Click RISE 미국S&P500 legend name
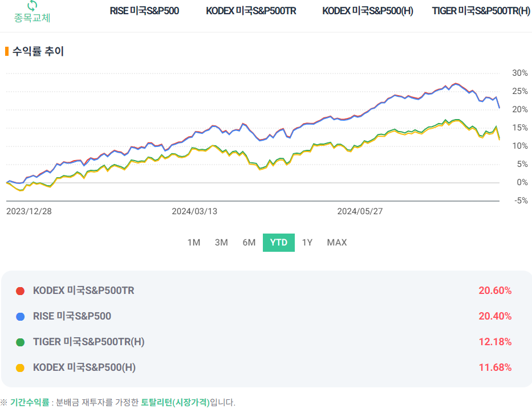Image resolution: width=532 pixels, height=409 pixels. [72, 316]
